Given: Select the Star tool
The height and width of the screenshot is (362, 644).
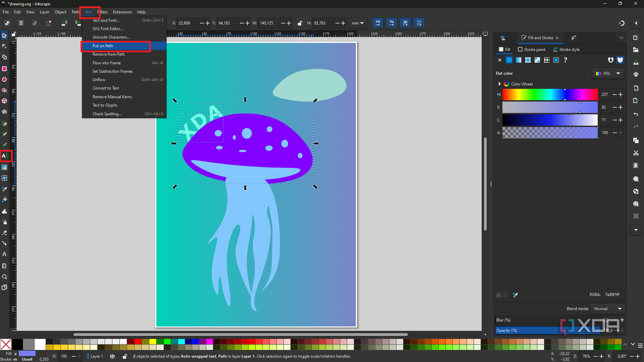Looking at the screenshot, I should [x=4, y=90].
